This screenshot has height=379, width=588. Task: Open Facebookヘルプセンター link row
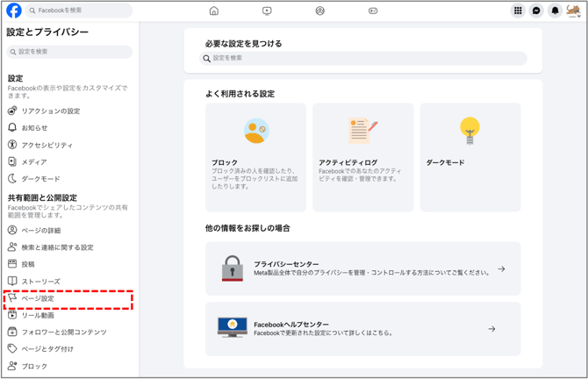363,329
